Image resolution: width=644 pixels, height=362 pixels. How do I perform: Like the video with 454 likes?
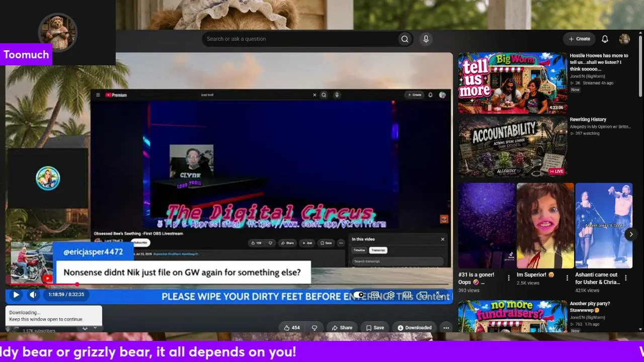(292, 328)
